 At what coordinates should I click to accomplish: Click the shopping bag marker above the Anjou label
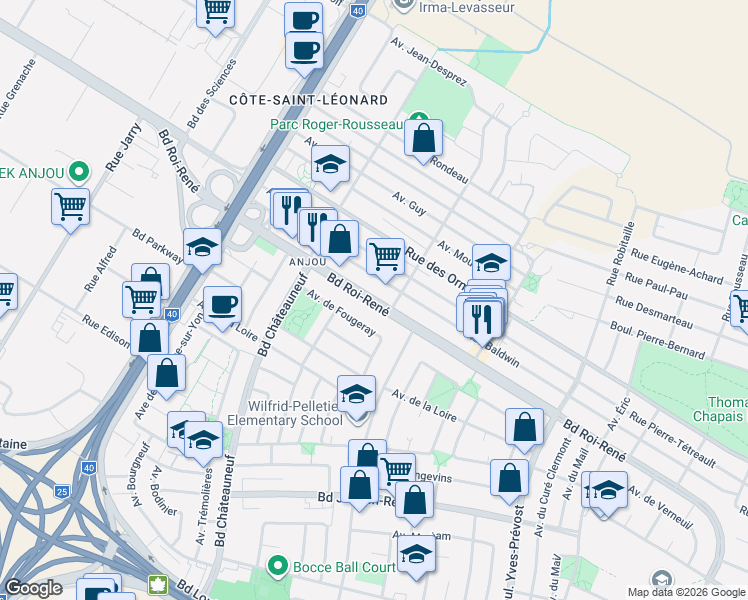point(339,239)
